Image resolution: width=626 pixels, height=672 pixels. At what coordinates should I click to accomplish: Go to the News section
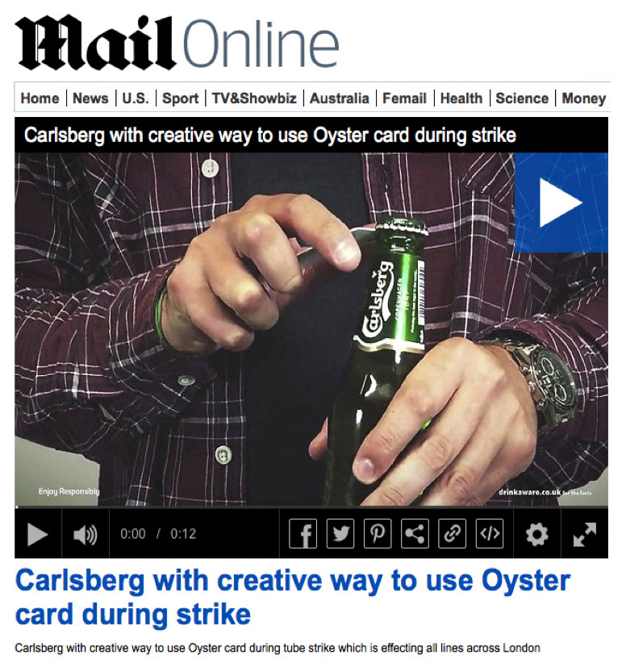[90, 98]
